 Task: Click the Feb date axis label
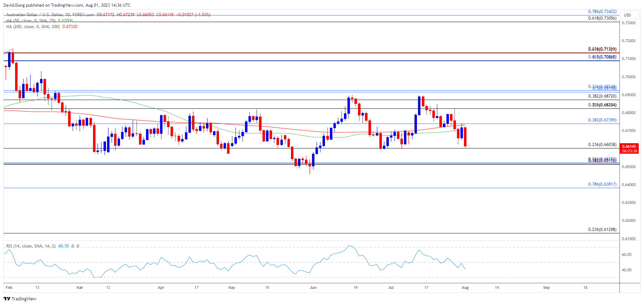[9, 287]
